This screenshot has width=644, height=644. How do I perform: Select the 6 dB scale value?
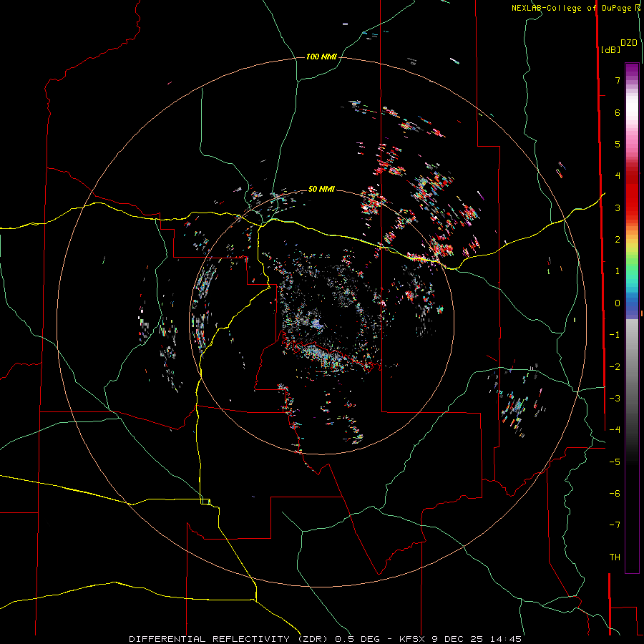coord(618,112)
